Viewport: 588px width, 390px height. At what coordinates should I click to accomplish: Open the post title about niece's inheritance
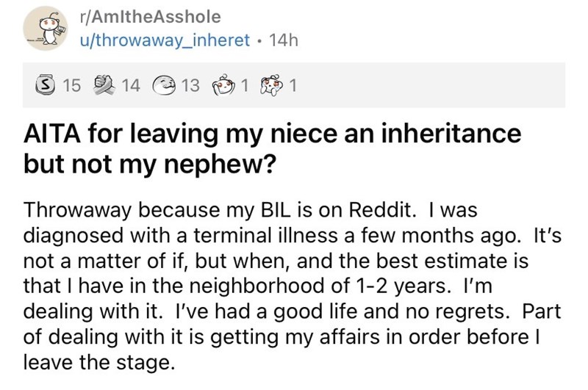click(x=272, y=135)
